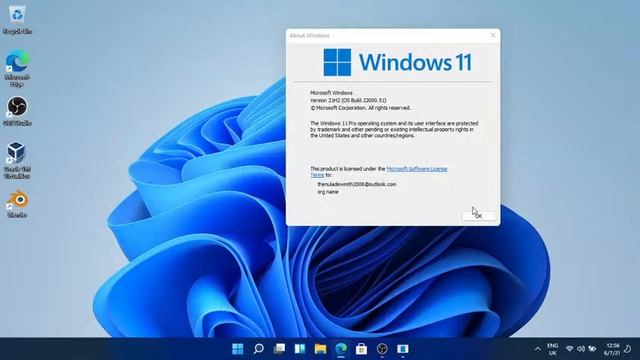640x360 pixels.
Task: Click the Microsoft Corporation copyright line
Action: coord(360,108)
